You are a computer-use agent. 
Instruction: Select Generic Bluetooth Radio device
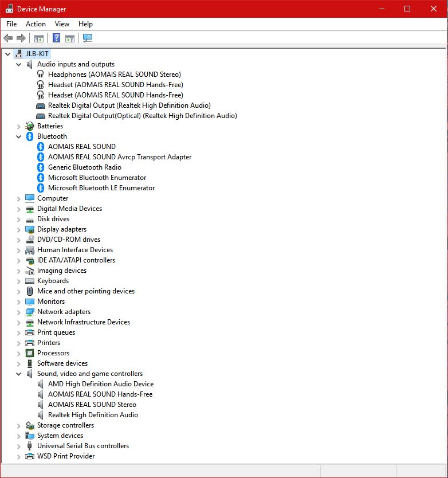85,167
